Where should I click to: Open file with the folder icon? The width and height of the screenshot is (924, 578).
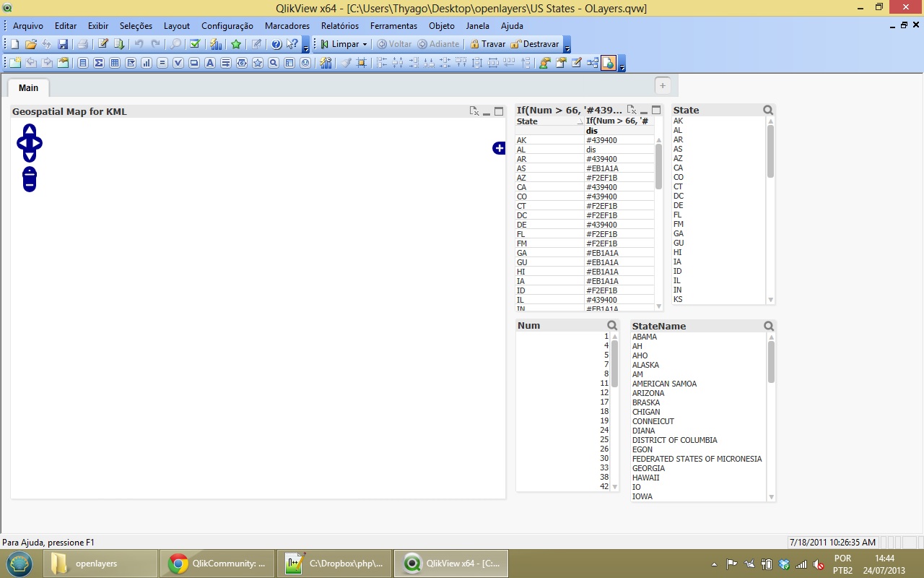pyautogui.click(x=30, y=44)
